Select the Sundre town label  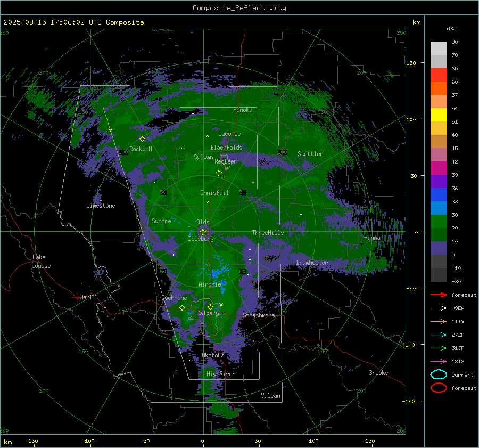pyautogui.click(x=161, y=221)
